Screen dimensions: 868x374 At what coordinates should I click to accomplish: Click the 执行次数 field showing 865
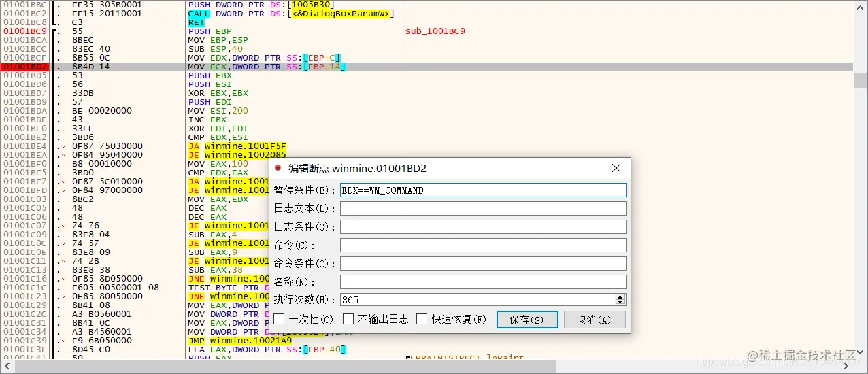tap(478, 300)
